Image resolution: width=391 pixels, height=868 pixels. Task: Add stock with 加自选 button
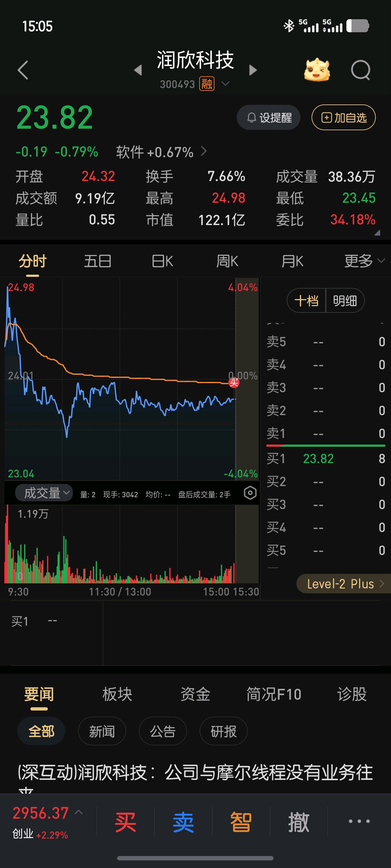(344, 117)
